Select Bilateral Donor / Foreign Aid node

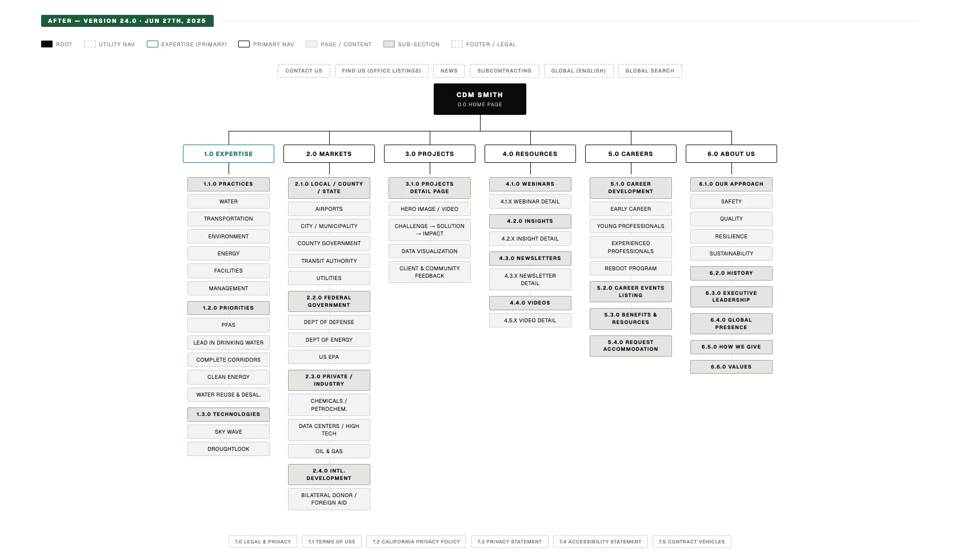pos(329,499)
